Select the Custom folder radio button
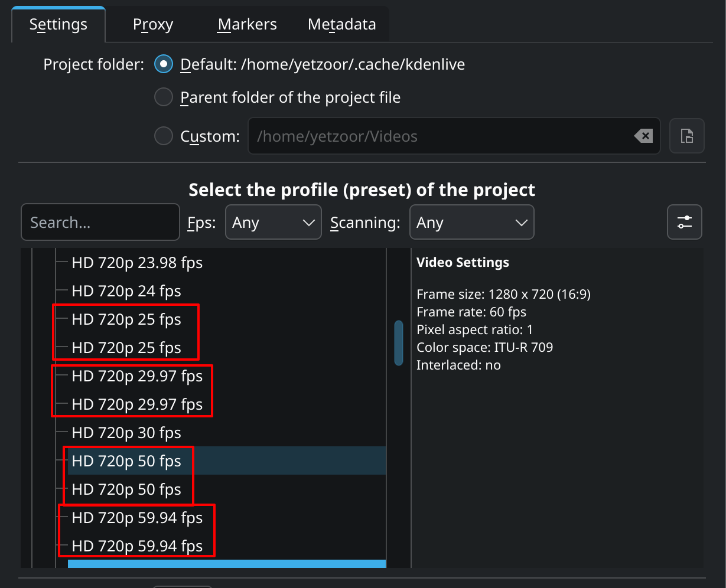Viewport: 726px width, 588px height. (164, 136)
